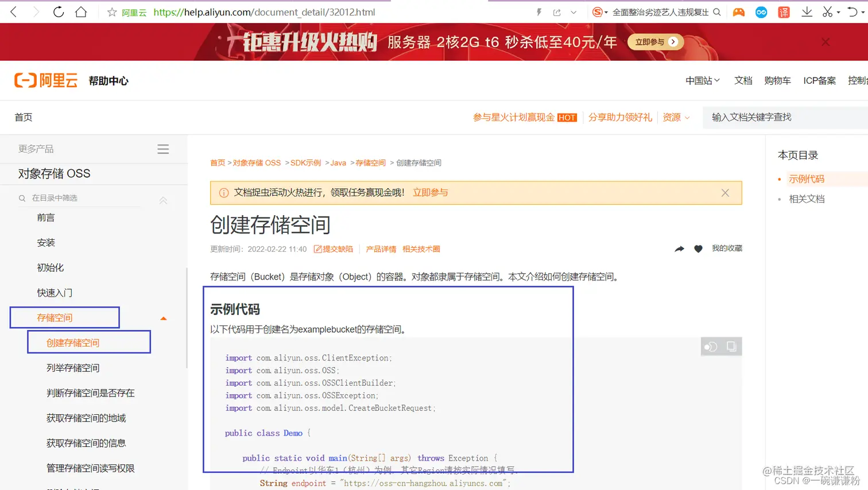Open the 文档 top navigation item

point(743,81)
